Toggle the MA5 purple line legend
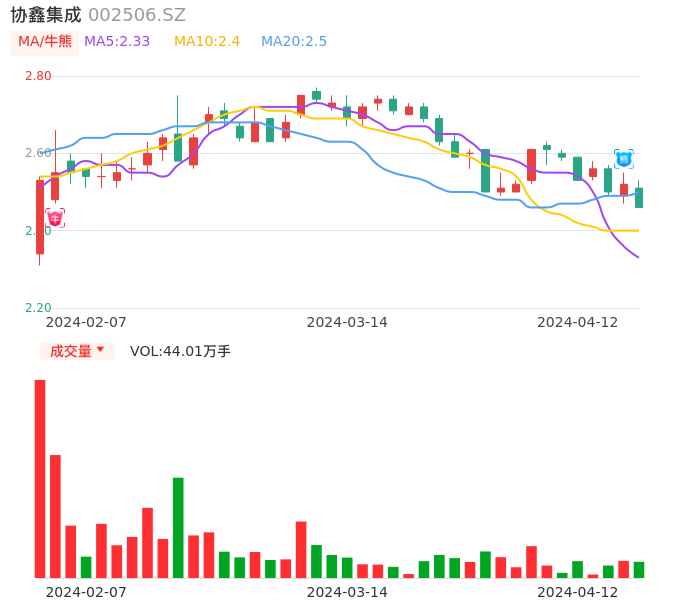Viewport: 686px width, 606px height. coord(117,42)
